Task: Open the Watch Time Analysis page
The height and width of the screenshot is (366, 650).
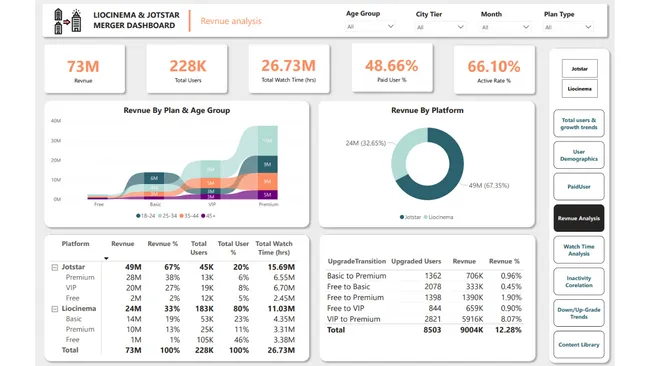Action: point(579,250)
